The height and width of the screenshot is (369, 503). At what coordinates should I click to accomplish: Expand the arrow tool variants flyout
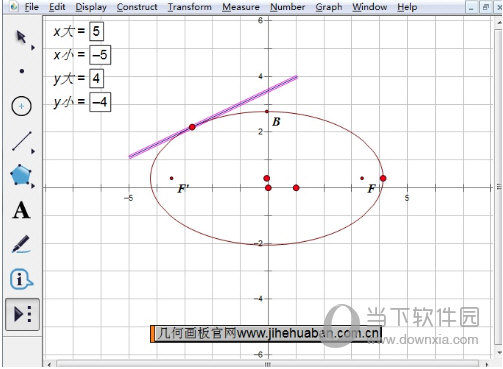33,48
